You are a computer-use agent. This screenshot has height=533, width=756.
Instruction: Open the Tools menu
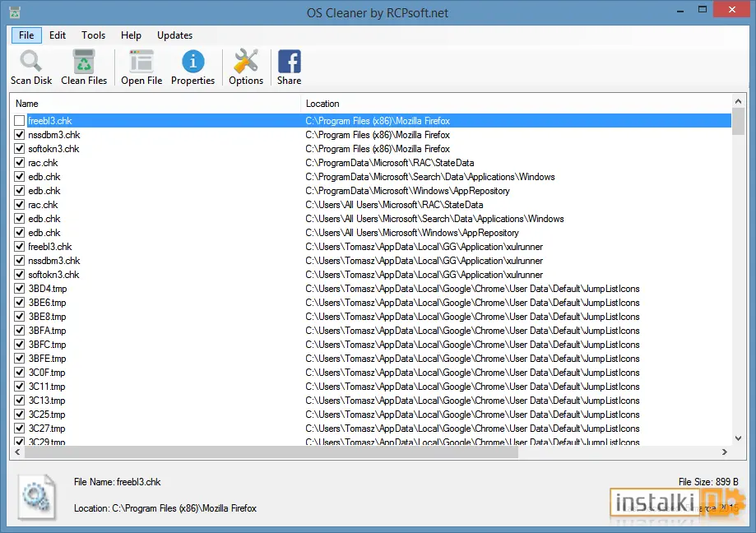click(93, 35)
